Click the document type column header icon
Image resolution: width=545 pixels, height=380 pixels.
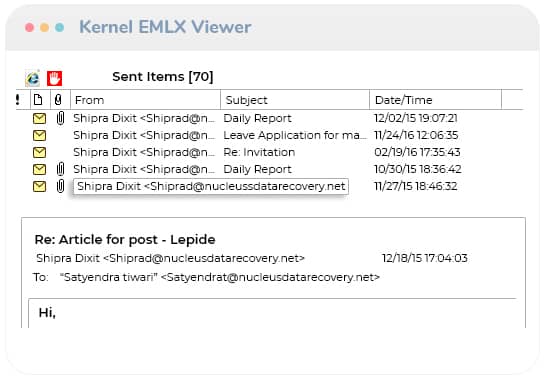38,100
